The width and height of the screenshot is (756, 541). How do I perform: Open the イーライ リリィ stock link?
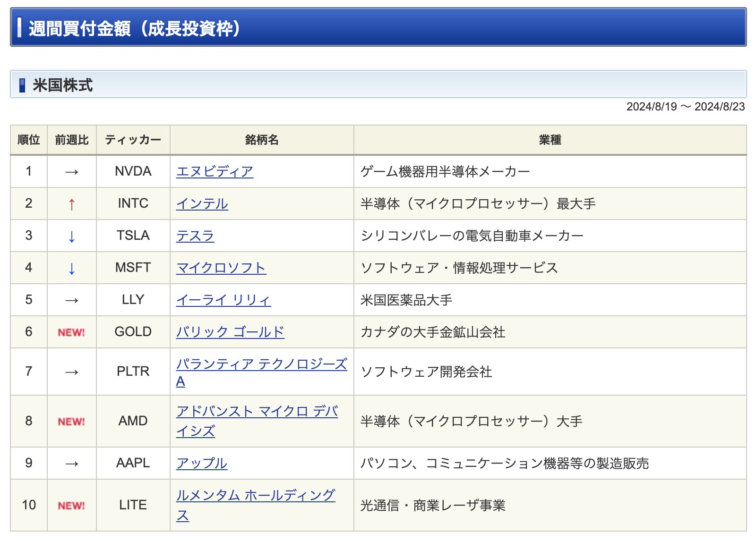(223, 300)
